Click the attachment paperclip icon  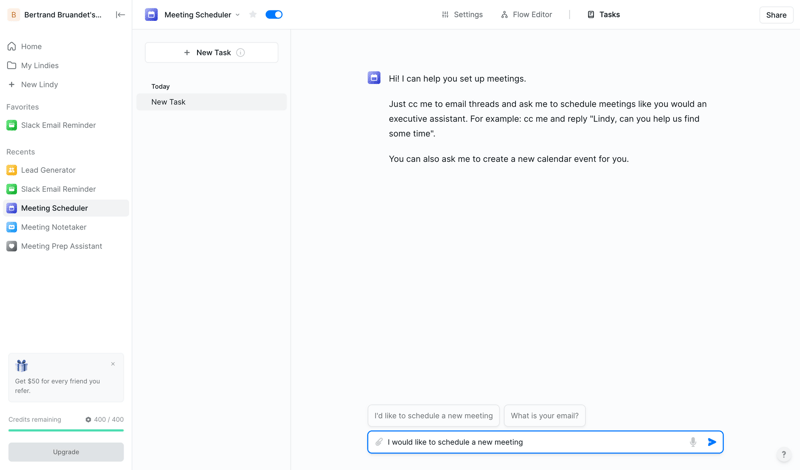point(379,442)
